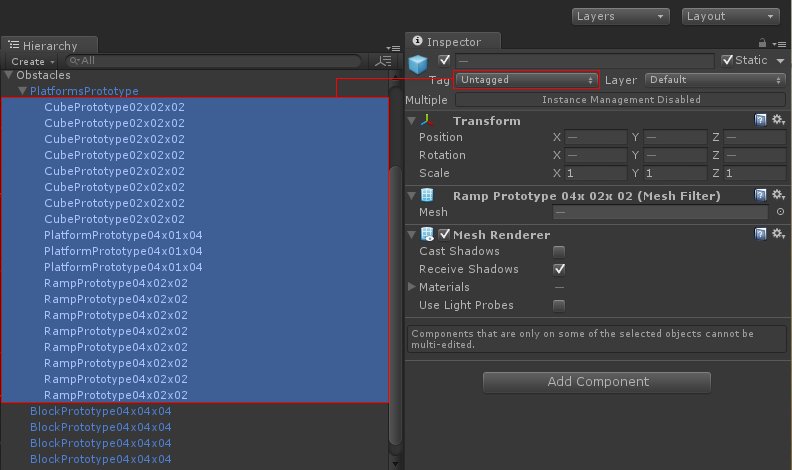Enable Cast Shadows checkbox
The image size is (792, 470).
pyautogui.click(x=559, y=251)
